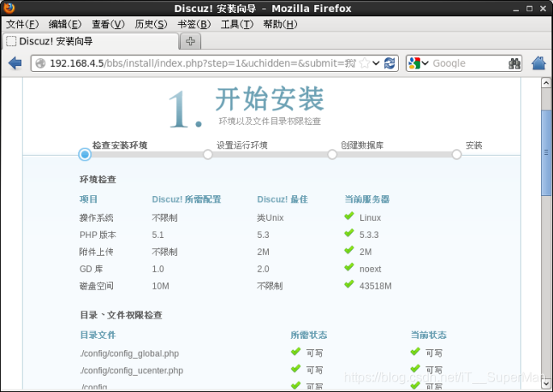553x392 pixels.
Task: Click the site identity globe icon
Action: (x=40, y=64)
